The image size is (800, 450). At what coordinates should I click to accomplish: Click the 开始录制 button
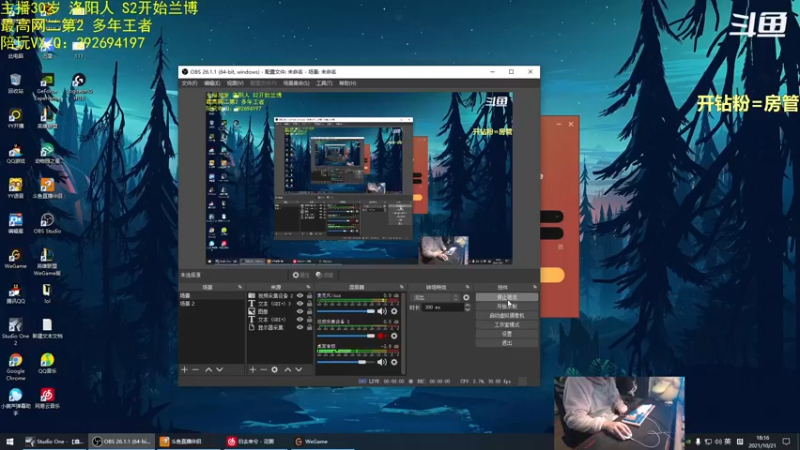pos(507,306)
